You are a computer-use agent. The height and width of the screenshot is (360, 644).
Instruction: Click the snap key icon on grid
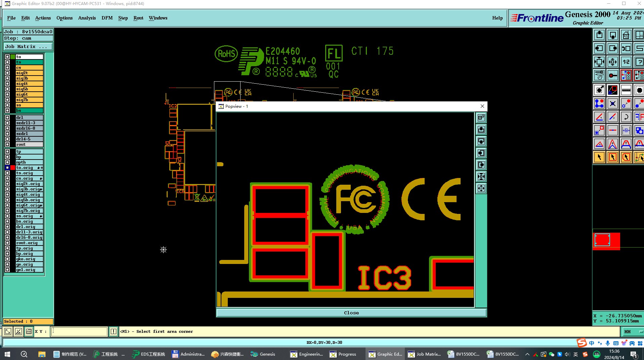[x=613, y=75]
